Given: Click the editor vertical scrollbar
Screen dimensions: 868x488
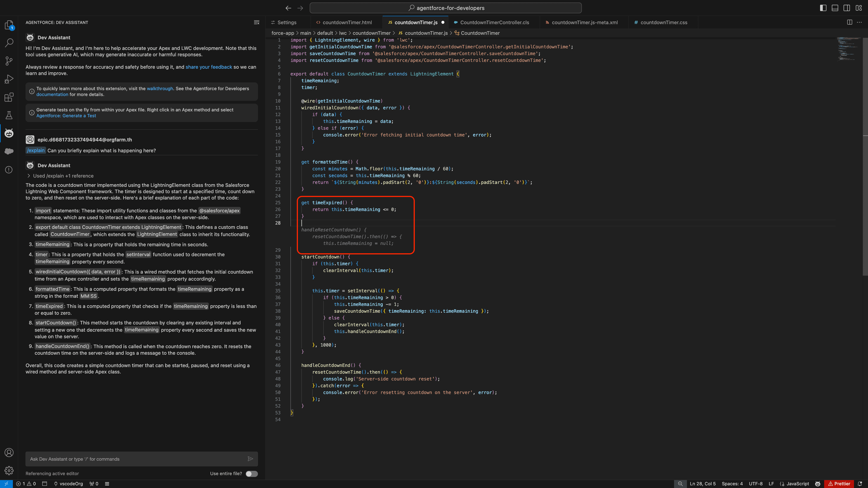Looking at the screenshot, I should click(865, 157).
